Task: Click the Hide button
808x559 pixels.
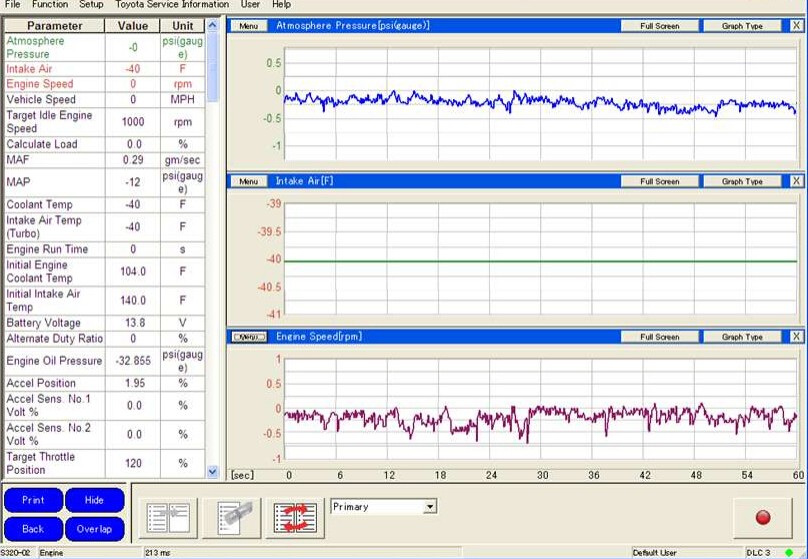Action: click(94, 500)
